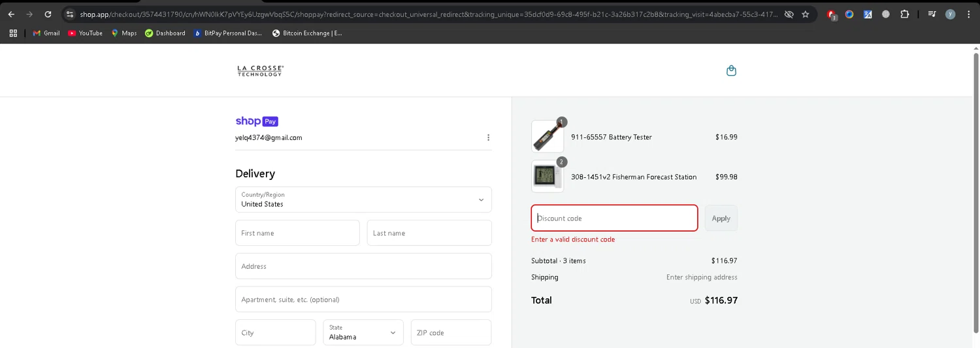Go back to the previous page
The image size is (980, 348).
point(11,14)
